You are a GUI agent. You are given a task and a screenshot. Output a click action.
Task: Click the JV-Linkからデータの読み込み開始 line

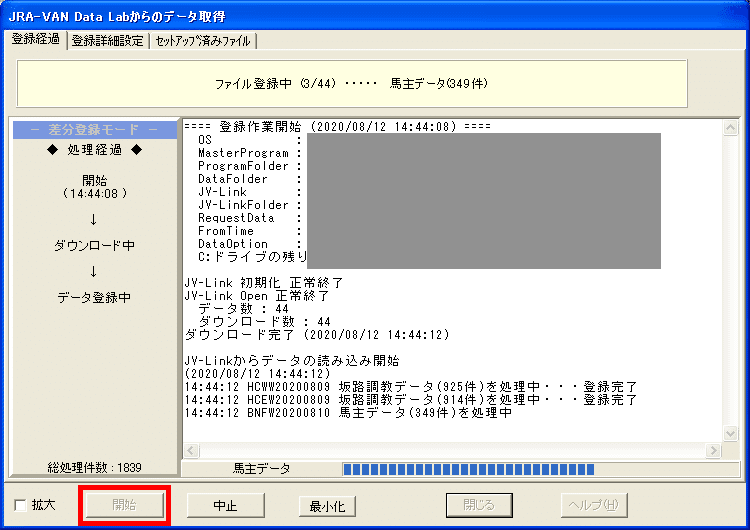coord(292,360)
